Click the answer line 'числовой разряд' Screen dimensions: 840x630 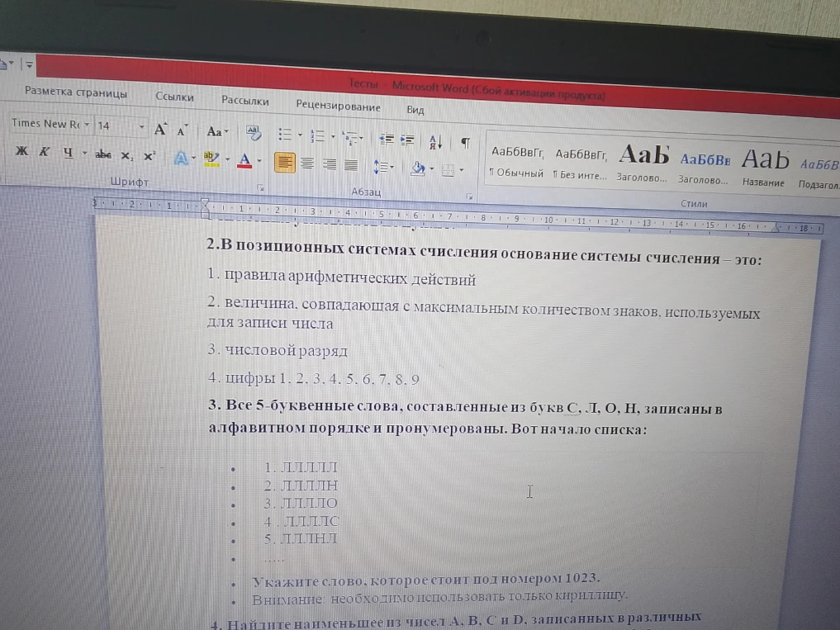pyautogui.click(x=278, y=351)
